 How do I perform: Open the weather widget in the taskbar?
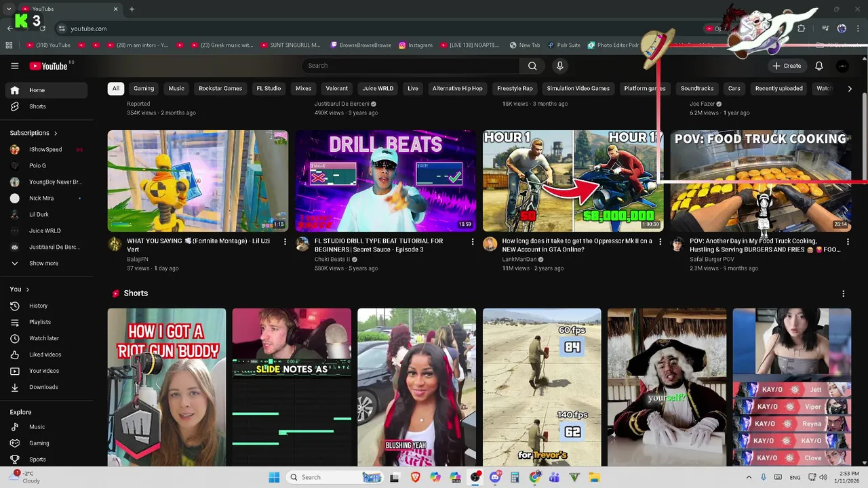coord(24,477)
